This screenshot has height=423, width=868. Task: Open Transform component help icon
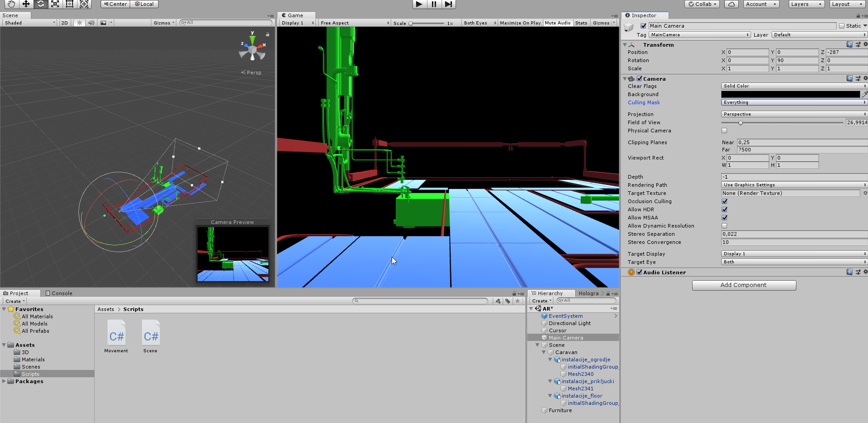point(849,44)
